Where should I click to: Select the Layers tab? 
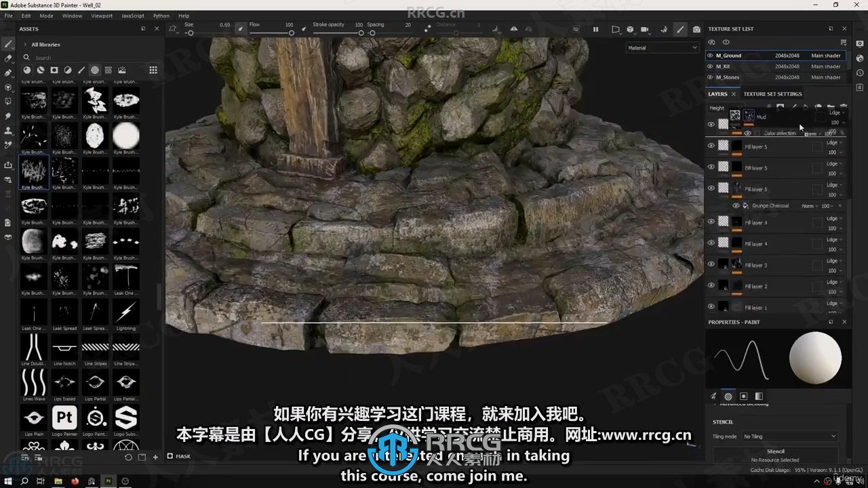717,94
